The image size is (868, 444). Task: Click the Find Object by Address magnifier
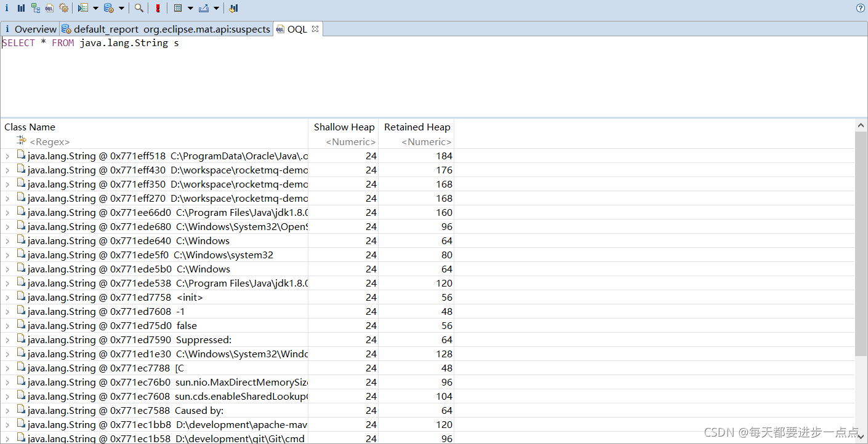[139, 8]
